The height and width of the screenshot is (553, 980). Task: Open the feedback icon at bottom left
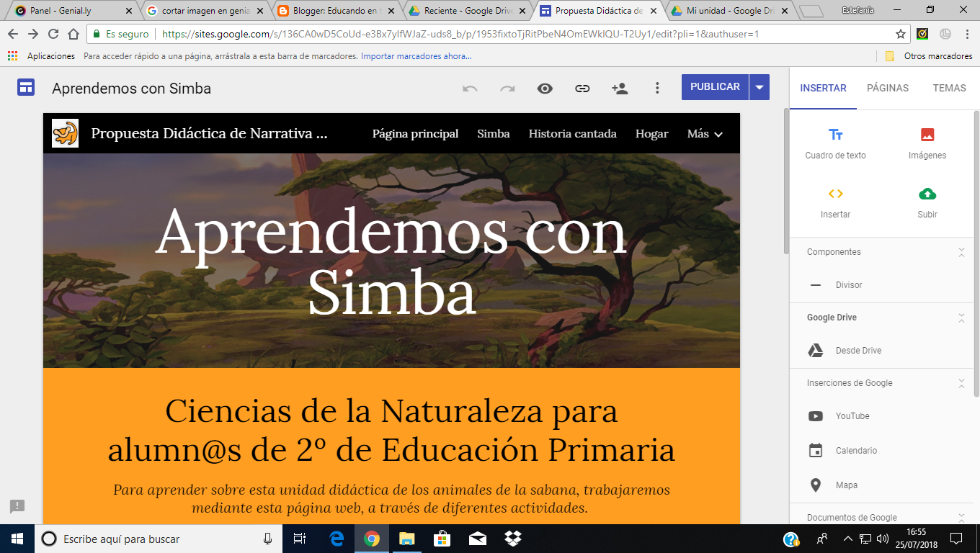[17, 506]
